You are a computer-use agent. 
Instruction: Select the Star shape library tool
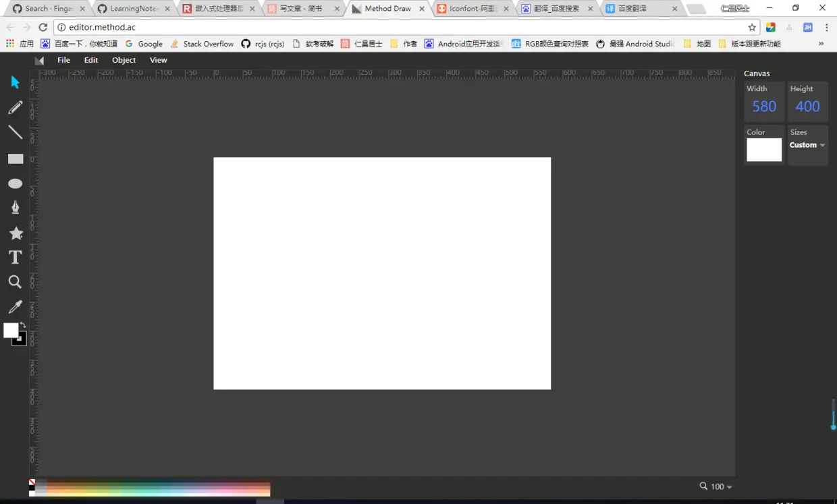point(16,233)
